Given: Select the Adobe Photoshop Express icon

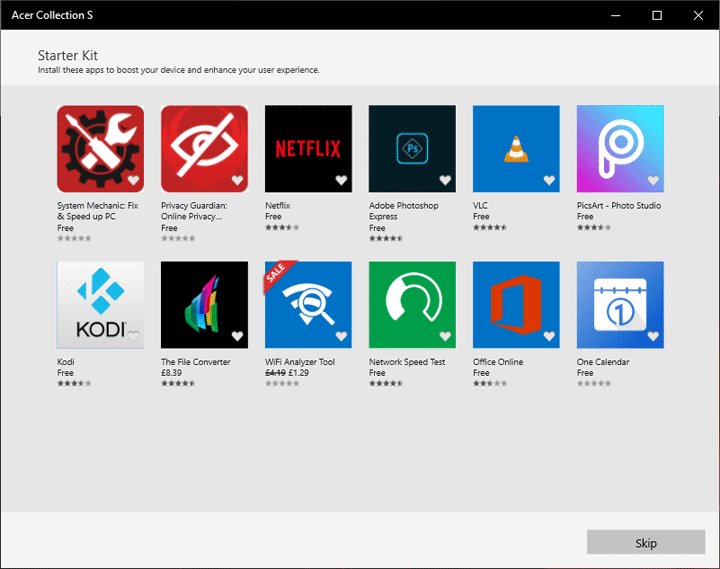Looking at the screenshot, I should pyautogui.click(x=412, y=149).
